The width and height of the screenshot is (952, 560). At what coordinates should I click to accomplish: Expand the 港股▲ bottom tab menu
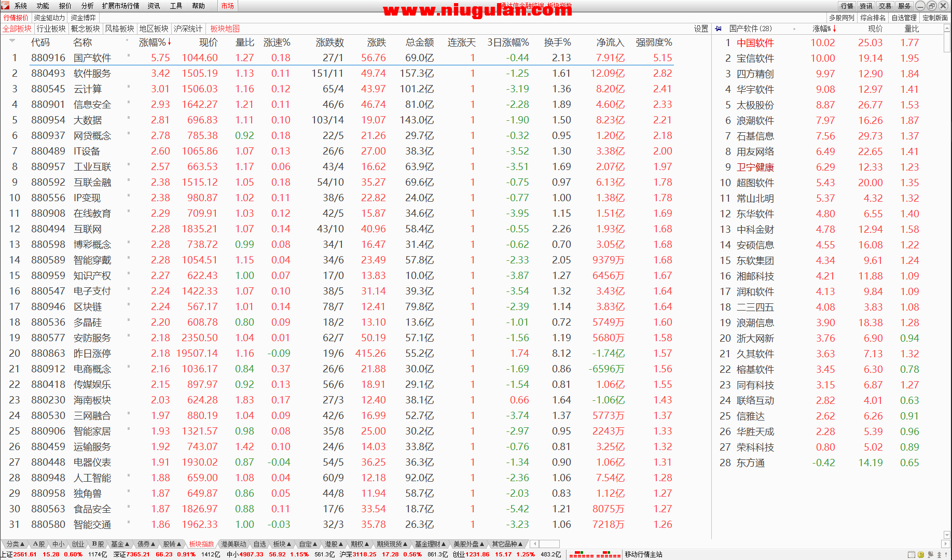click(334, 544)
